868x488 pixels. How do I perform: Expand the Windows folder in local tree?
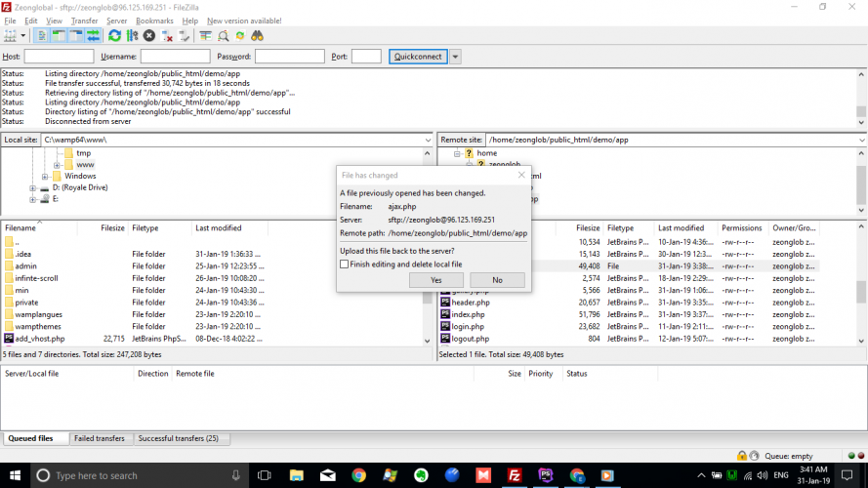[45, 177]
